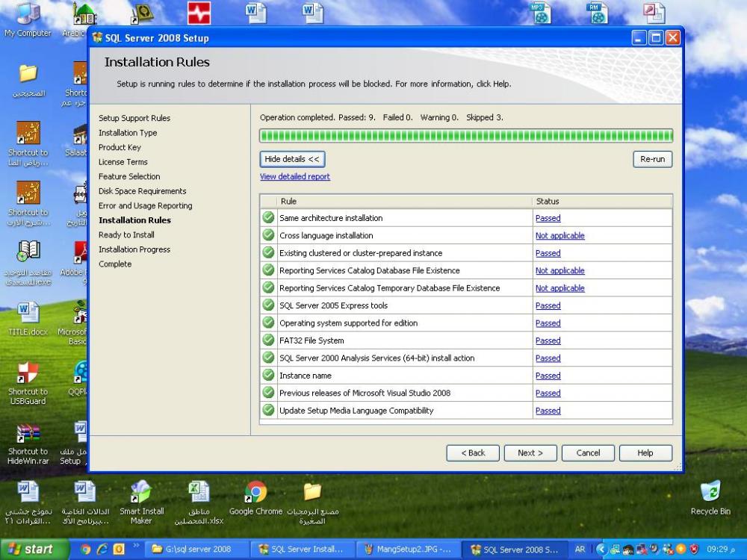This screenshot has height=560, width=747.
Task: Open Passed status for Operating system supported rule
Action: click(548, 323)
